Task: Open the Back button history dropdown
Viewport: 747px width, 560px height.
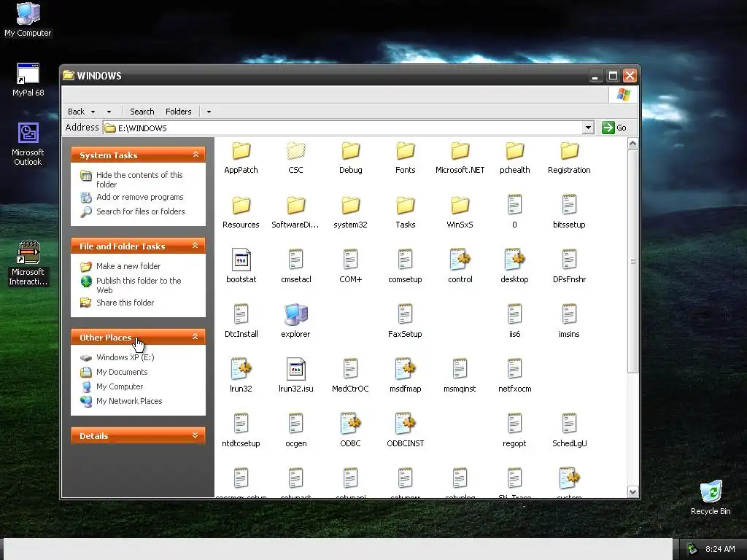Action: [93, 112]
